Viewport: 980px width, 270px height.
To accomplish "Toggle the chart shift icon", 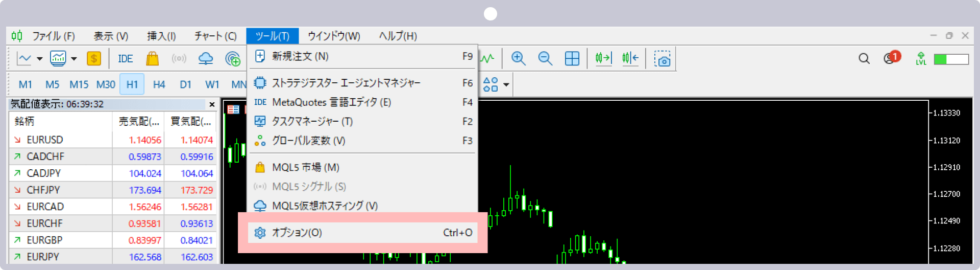I will point(630,58).
